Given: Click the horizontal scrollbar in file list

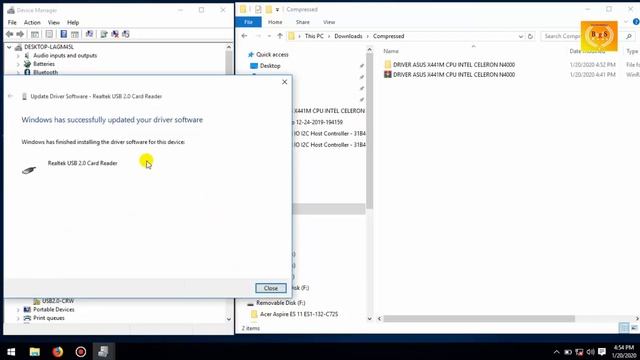Looking at the screenshot, I should [479, 318].
